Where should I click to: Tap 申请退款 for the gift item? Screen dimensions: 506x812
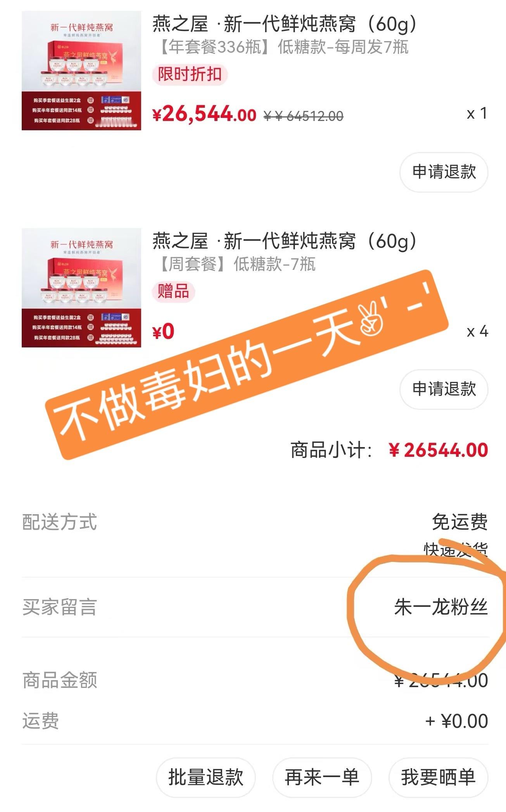point(444,389)
